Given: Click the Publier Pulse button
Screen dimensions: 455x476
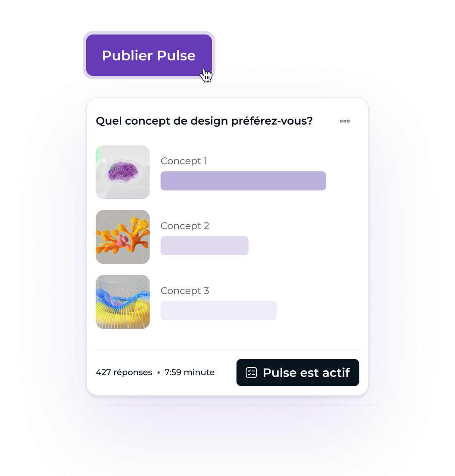Looking at the screenshot, I should pos(149,55).
